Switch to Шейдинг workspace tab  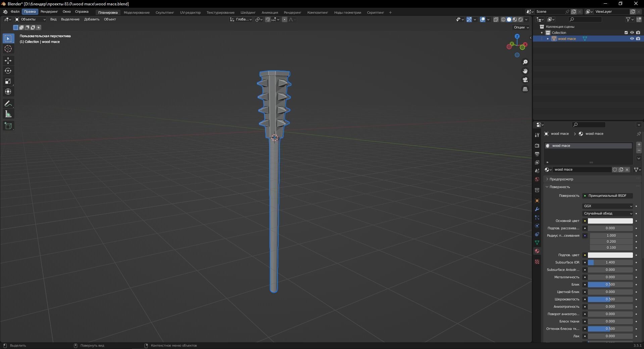(248, 12)
